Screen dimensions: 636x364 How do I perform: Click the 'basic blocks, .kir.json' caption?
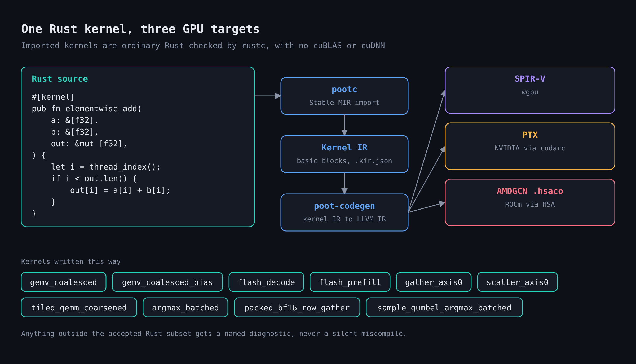tap(344, 161)
